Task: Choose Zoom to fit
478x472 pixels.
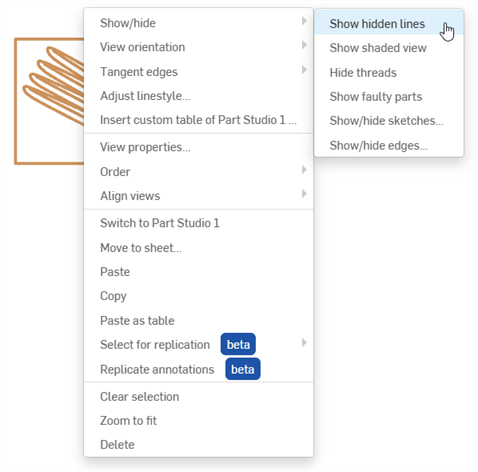Action: (x=198, y=421)
